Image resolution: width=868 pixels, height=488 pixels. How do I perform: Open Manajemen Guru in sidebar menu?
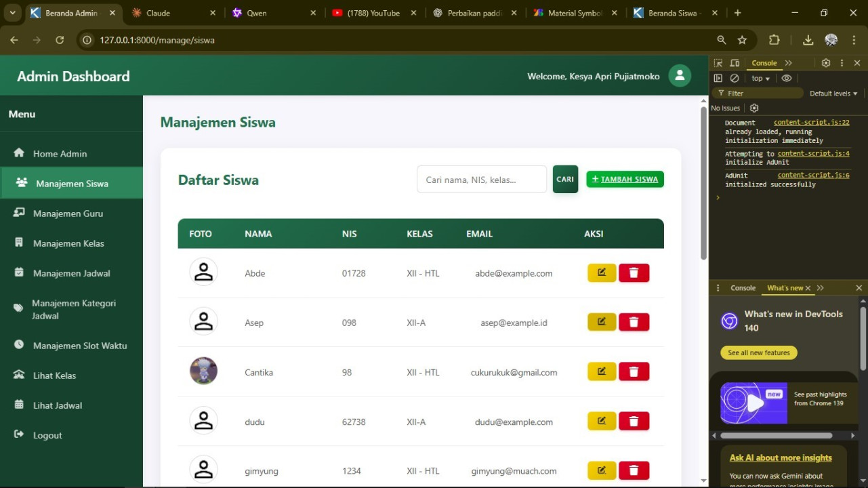tap(68, 213)
